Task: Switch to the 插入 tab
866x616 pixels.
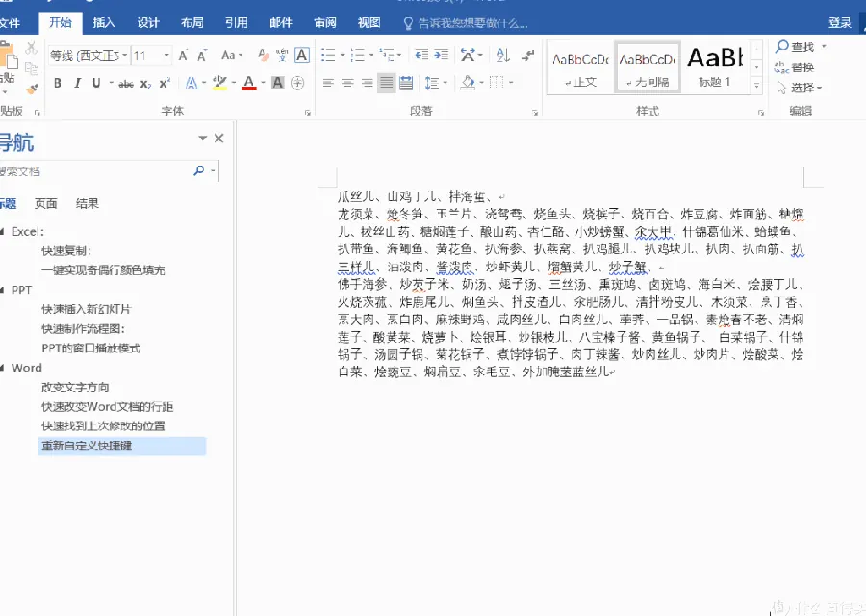Action: tap(104, 23)
